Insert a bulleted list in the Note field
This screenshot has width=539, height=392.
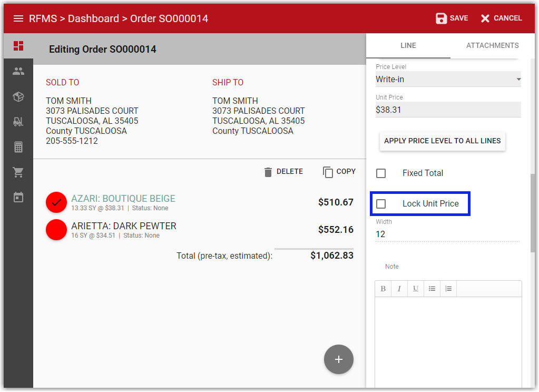pos(432,288)
